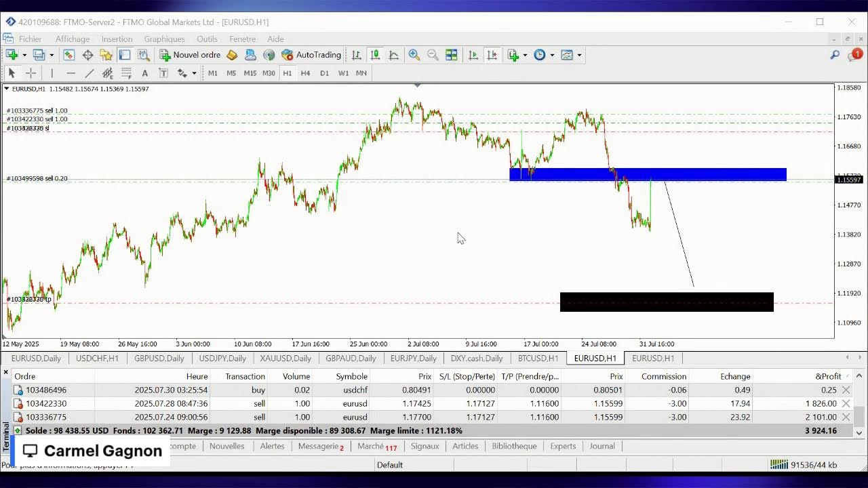Open the Fichier menu
The width and height of the screenshot is (868, 488).
coord(31,39)
